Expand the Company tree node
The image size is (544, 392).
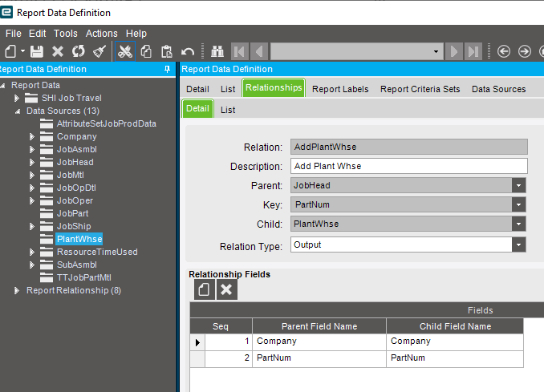tap(32, 136)
